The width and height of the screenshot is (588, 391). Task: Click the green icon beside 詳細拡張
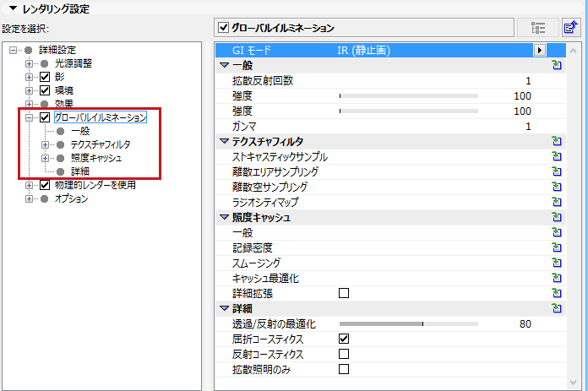tap(557, 293)
